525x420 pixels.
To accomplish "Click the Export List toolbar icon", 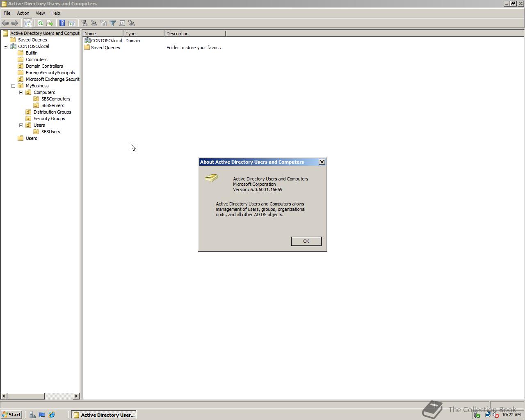I will pyautogui.click(x=50, y=23).
